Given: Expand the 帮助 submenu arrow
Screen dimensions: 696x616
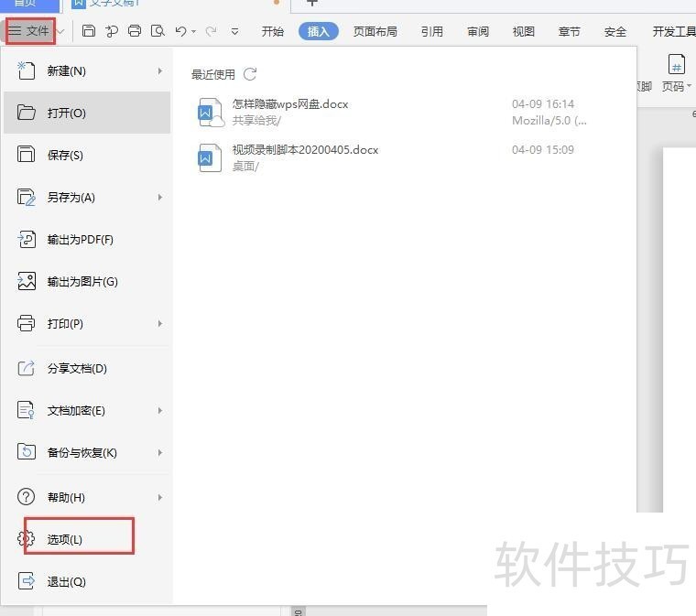Looking at the screenshot, I should click(160, 498).
